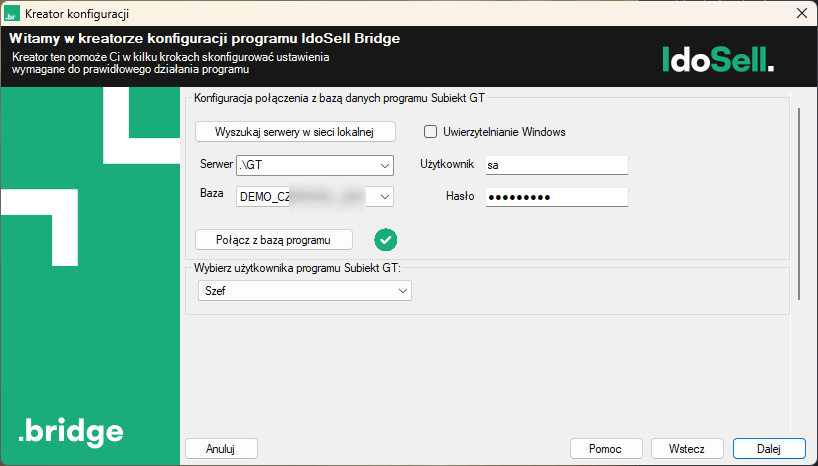818x466 pixels.
Task: Click the Baza label text
Action: [x=211, y=193]
